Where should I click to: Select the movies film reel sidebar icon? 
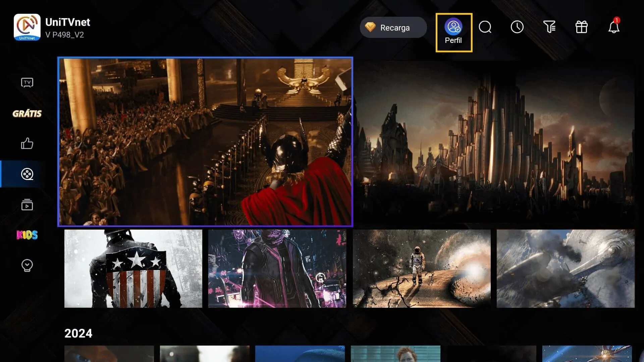click(27, 174)
